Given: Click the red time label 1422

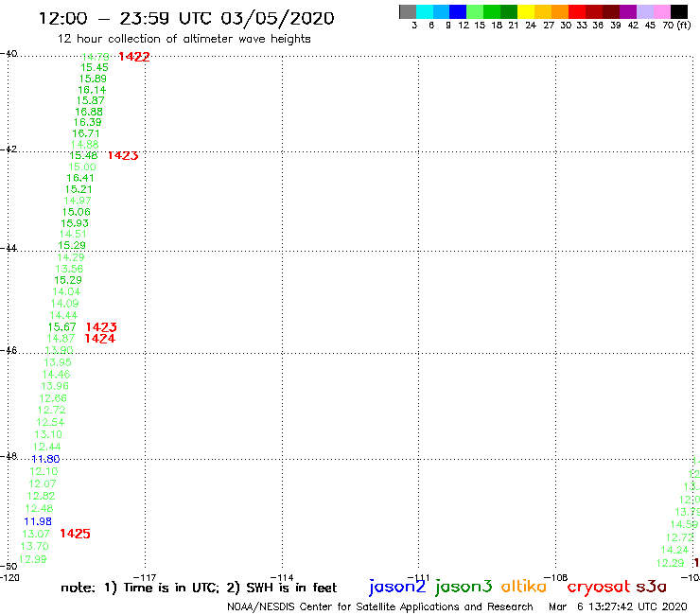Looking at the screenshot, I should click(134, 57).
